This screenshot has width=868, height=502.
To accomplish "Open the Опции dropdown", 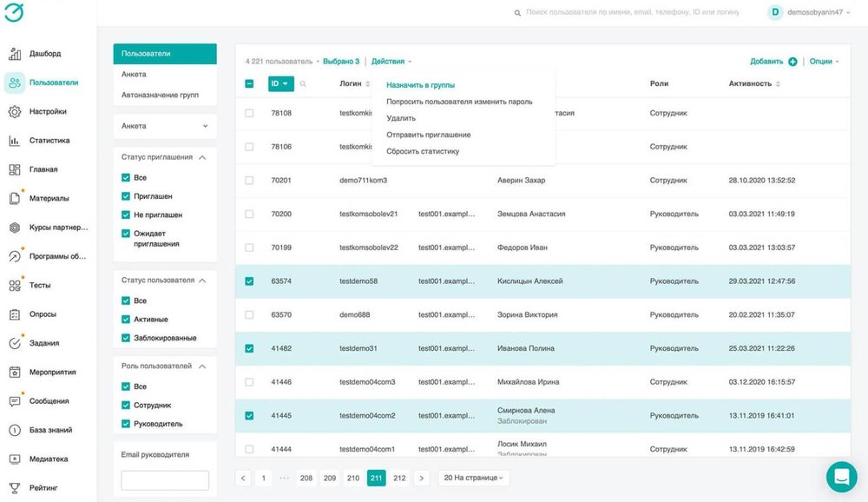I will (x=825, y=62).
